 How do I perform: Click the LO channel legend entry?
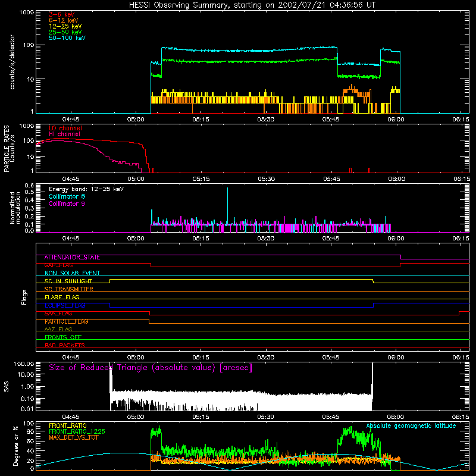[x=65, y=128]
